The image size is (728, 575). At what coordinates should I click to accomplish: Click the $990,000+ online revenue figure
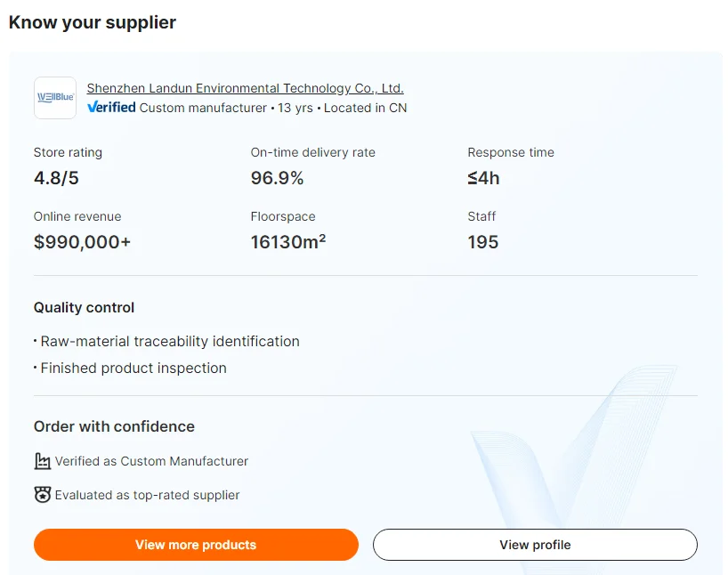coord(82,242)
